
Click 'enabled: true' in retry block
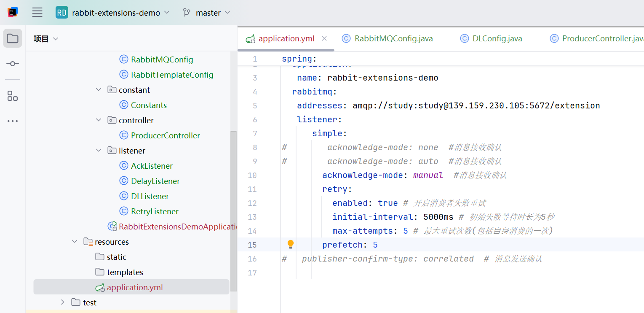pyautogui.click(x=365, y=203)
